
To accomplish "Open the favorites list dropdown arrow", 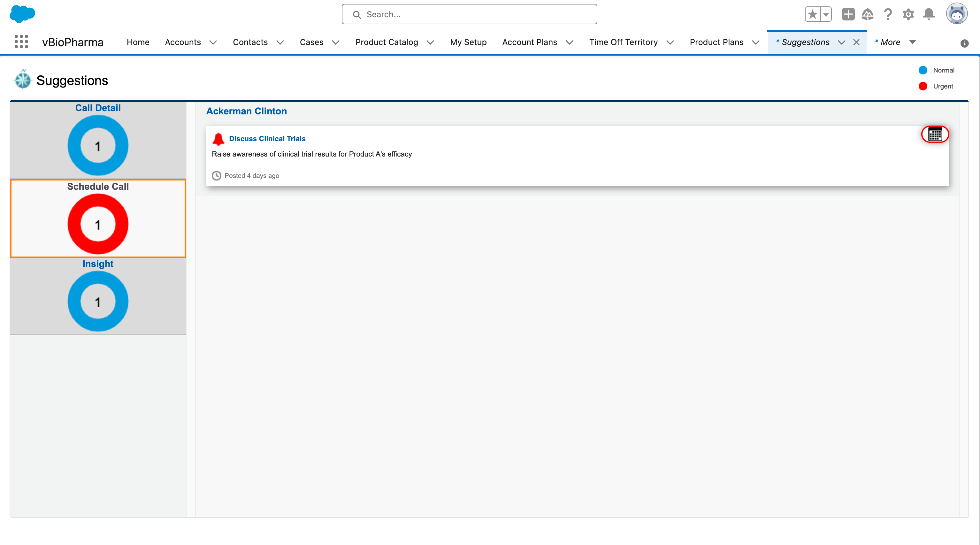I will coord(826,14).
